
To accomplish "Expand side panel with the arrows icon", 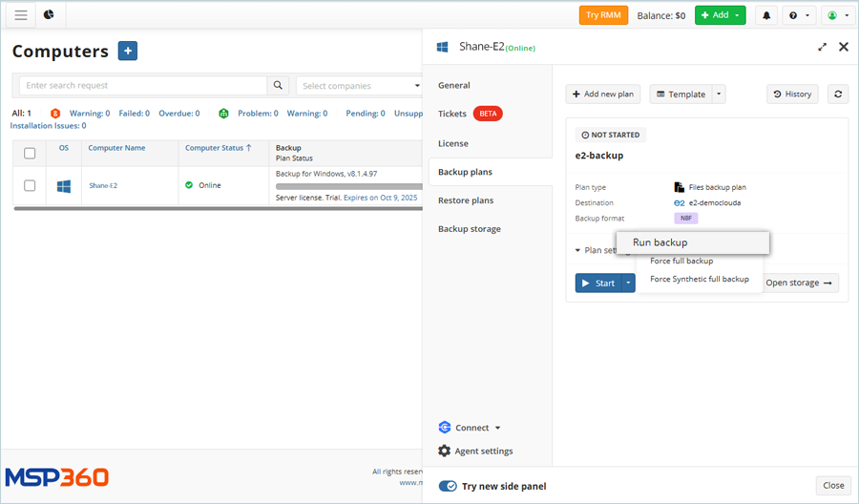I will (x=822, y=47).
